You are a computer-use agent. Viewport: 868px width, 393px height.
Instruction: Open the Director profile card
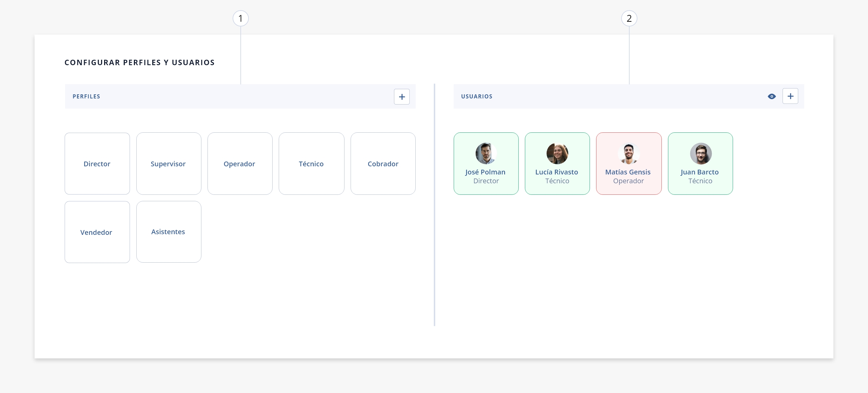97,164
